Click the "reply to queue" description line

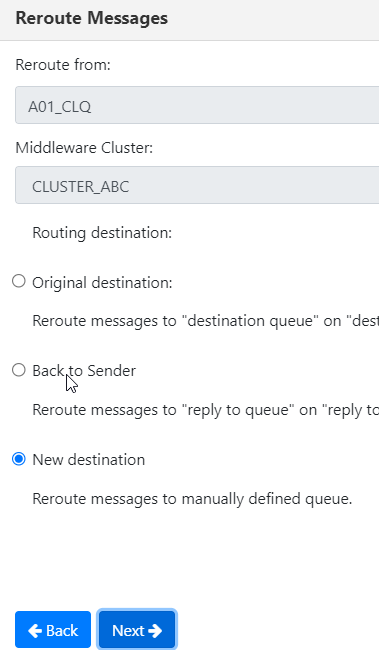tap(206, 410)
